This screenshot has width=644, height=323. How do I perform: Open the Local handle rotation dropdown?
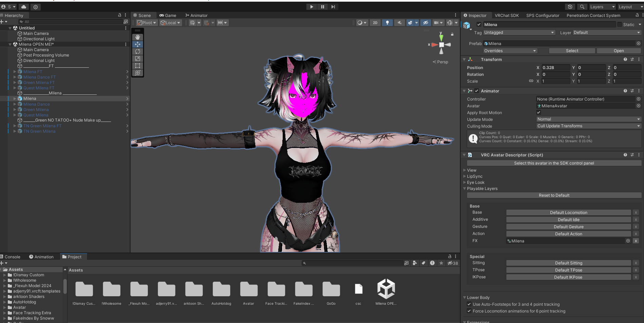click(x=170, y=23)
